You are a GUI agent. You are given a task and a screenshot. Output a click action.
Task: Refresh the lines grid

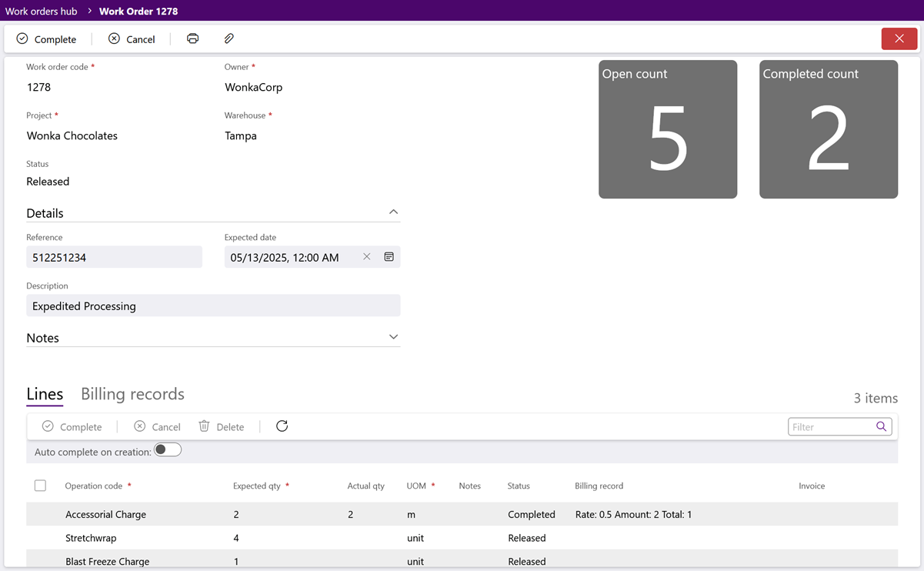pyautogui.click(x=282, y=426)
